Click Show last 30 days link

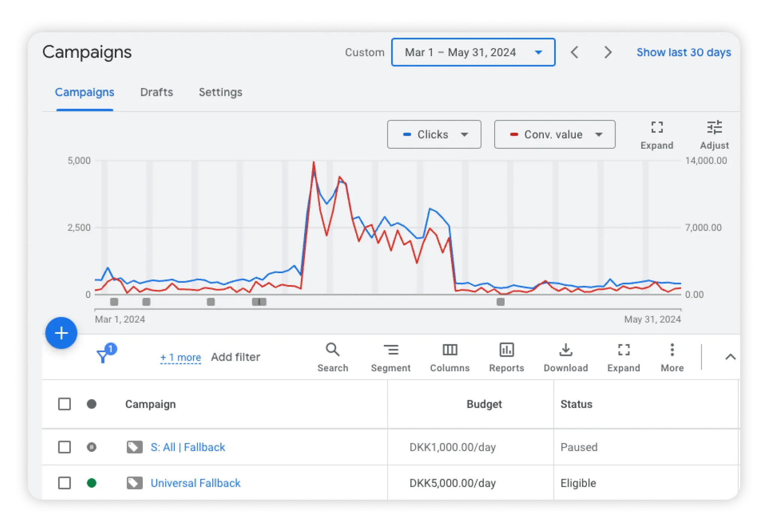pos(684,52)
